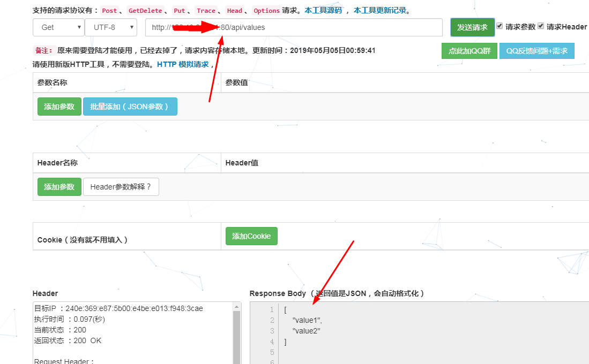Open the Get request method dropdown
This screenshot has height=364, width=589.
[58, 27]
